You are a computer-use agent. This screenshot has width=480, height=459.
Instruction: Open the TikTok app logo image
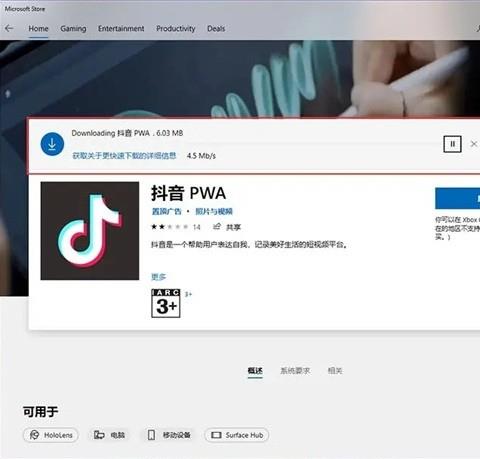click(90, 231)
